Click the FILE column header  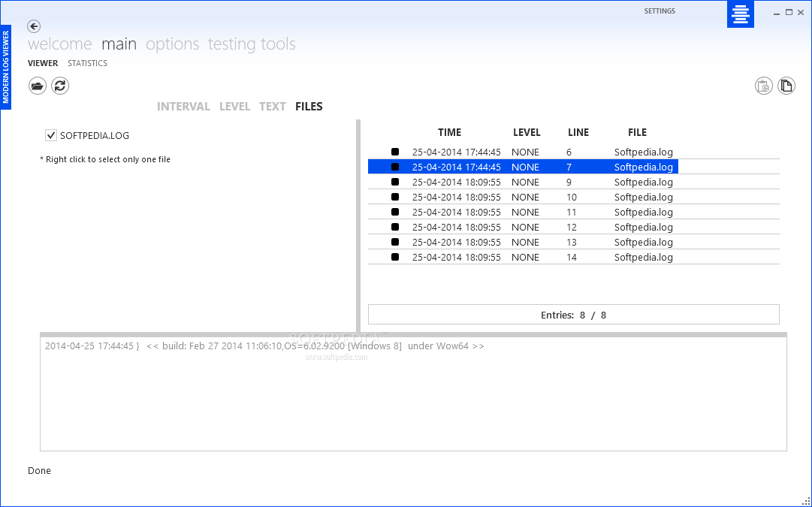pyautogui.click(x=638, y=132)
